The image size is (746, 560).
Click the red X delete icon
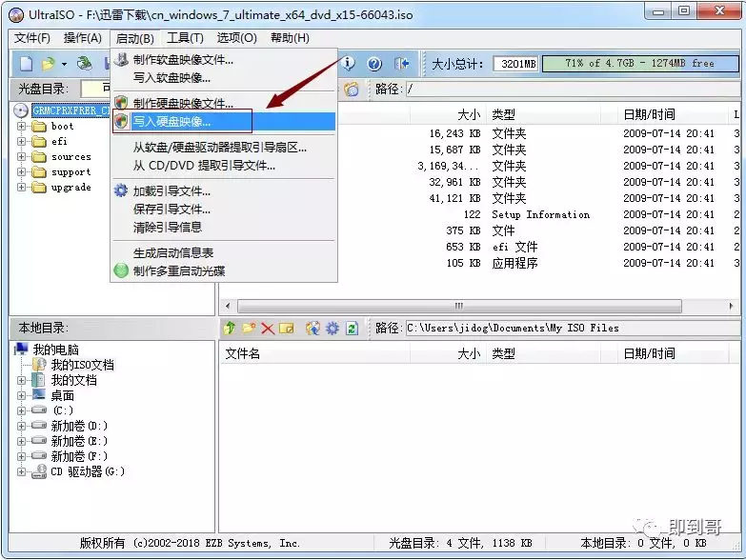(268, 329)
